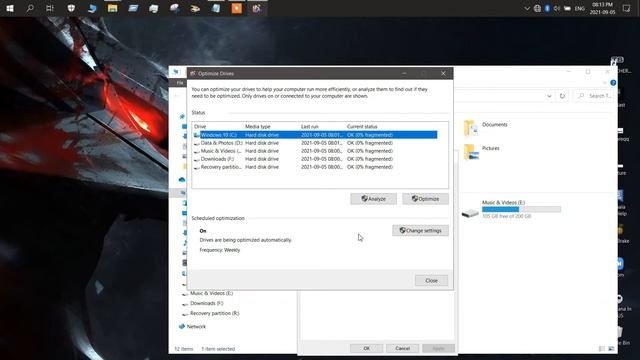The height and width of the screenshot is (360, 640).
Task: Click Quick access star in the navigation pane
Action: [182, 116]
